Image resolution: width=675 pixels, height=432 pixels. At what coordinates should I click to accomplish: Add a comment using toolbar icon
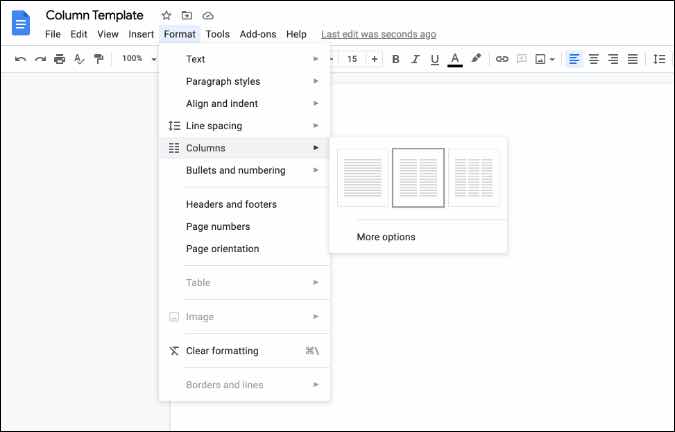click(x=522, y=59)
